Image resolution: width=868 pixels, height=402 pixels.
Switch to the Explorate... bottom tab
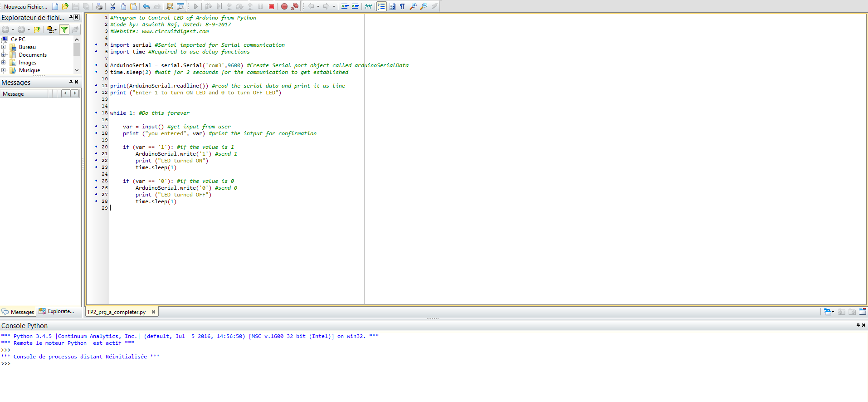click(x=57, y=311)
